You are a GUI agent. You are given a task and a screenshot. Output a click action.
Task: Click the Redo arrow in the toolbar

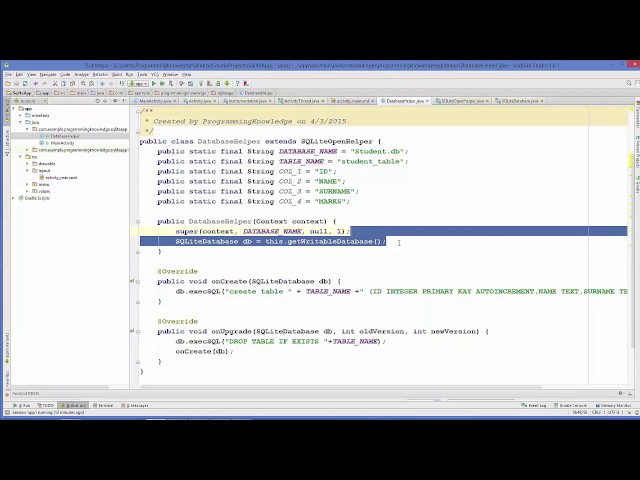tap(44, 83)
